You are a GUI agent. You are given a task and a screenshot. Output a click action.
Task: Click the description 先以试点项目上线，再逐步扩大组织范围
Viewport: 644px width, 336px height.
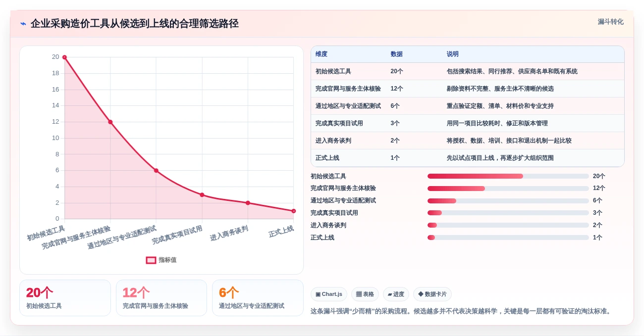(x=500, y=158)
